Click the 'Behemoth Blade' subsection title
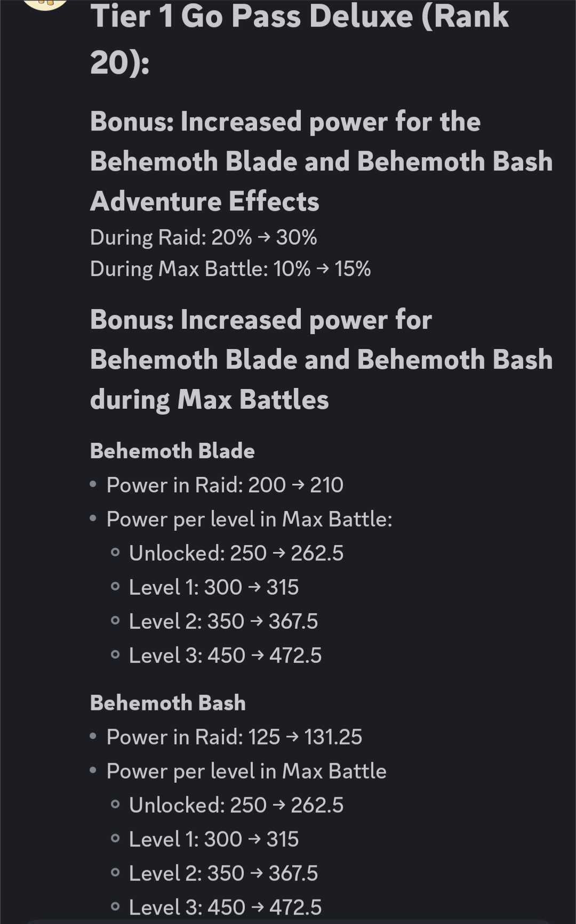The image size is (576, 924). pos(172,451)
